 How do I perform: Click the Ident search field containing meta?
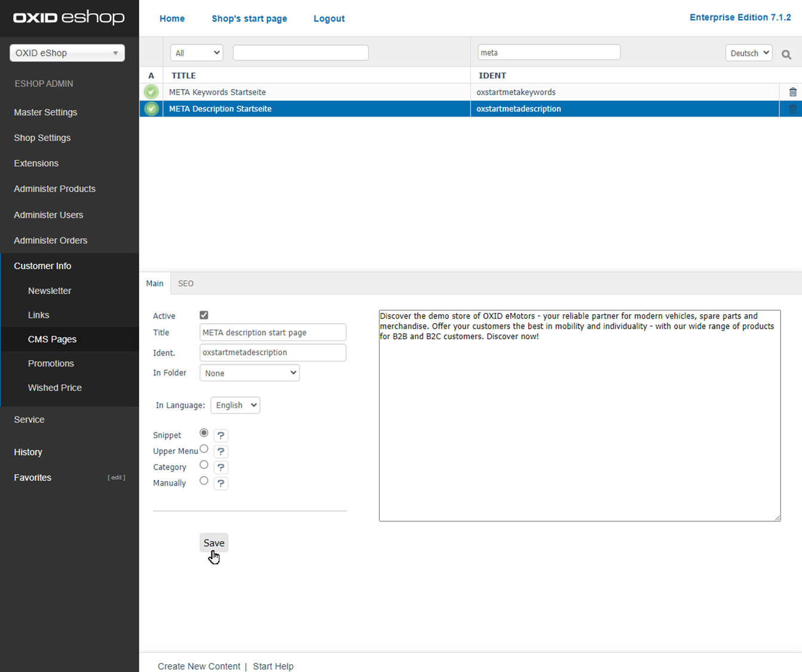[549, 53]
